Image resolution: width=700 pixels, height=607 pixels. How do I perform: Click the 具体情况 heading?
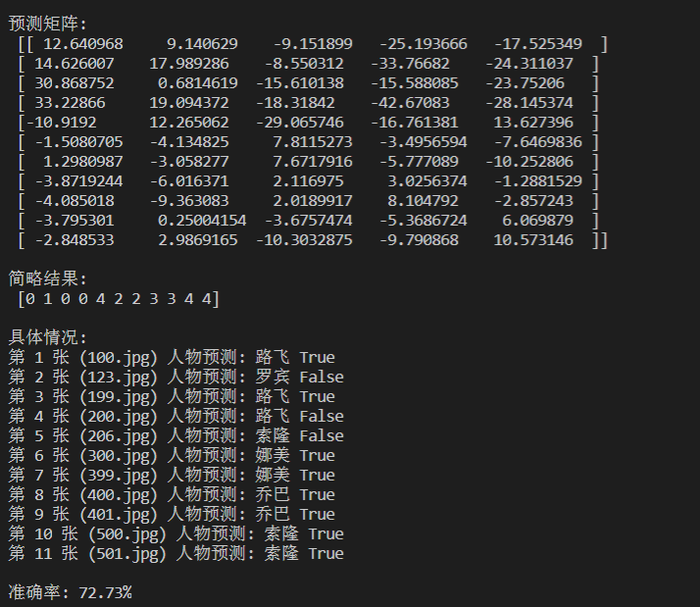tap(47, 337)
